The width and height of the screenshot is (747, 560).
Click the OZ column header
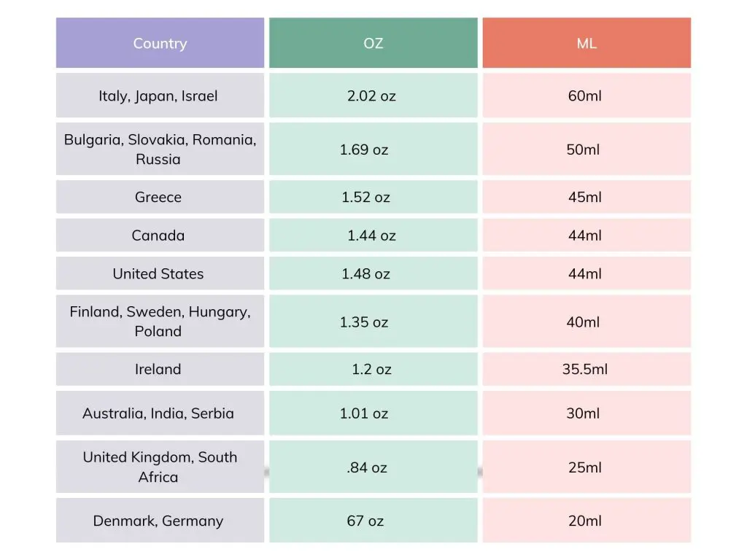tap(373, 43)
